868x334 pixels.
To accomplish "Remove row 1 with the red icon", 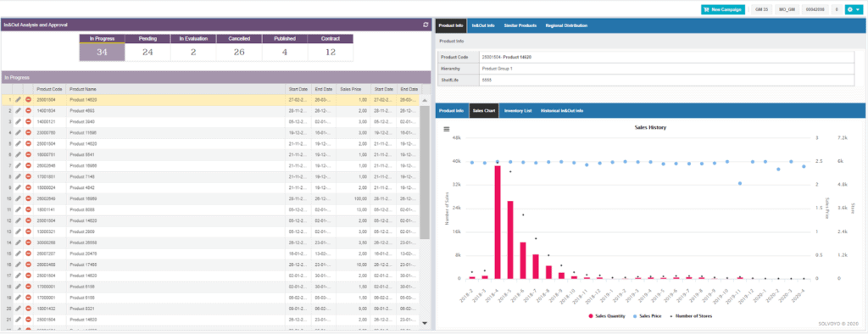I will coord(28,100).
